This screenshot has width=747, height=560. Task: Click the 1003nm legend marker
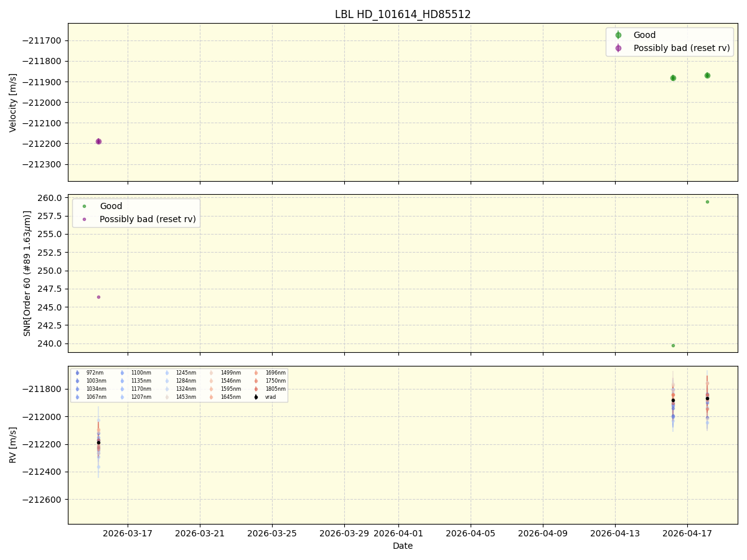pos(77,381)
